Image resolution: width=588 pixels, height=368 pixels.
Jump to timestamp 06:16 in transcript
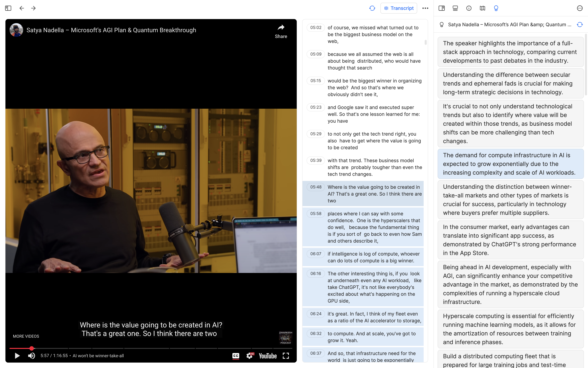point(316,273)
